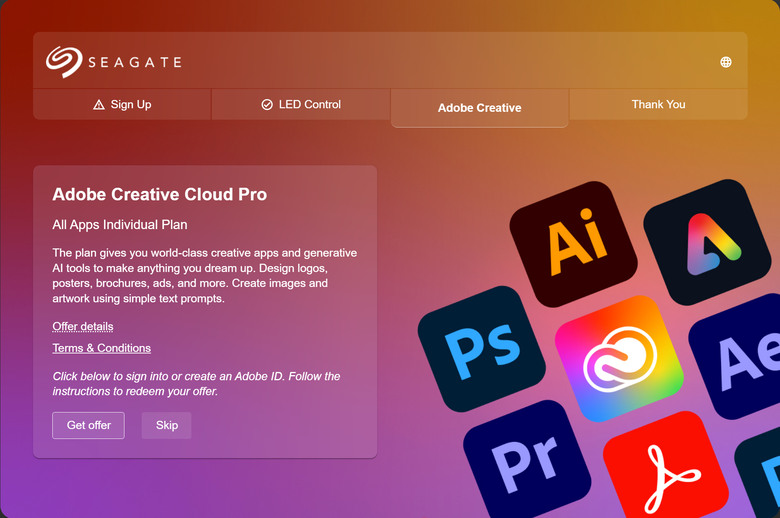Open the Terms & Conditions link

(x=101, y=348)
